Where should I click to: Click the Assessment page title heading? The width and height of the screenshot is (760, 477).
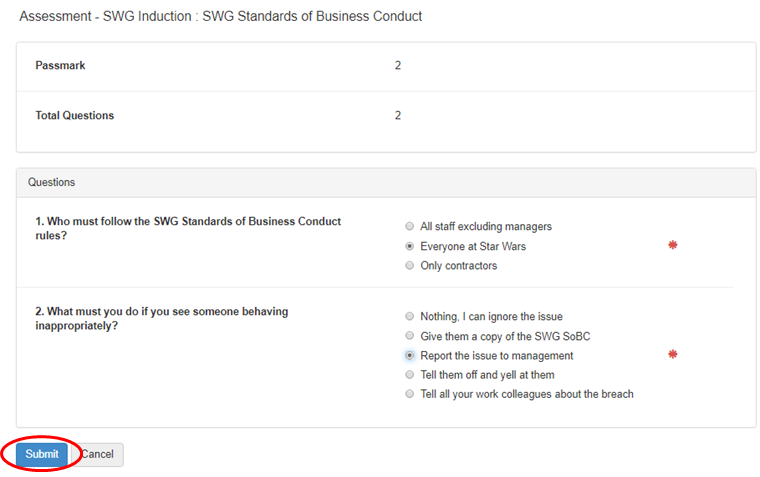coord(221,16)
